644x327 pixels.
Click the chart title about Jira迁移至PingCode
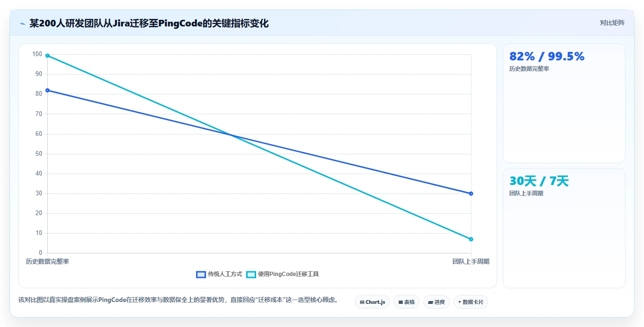(x=149, y=23)
